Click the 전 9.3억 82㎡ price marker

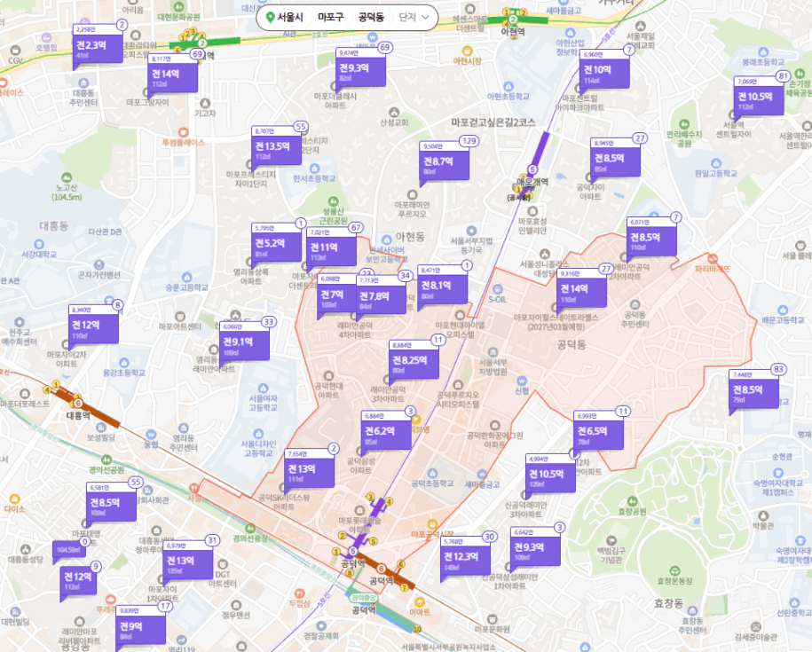(360, 70)
